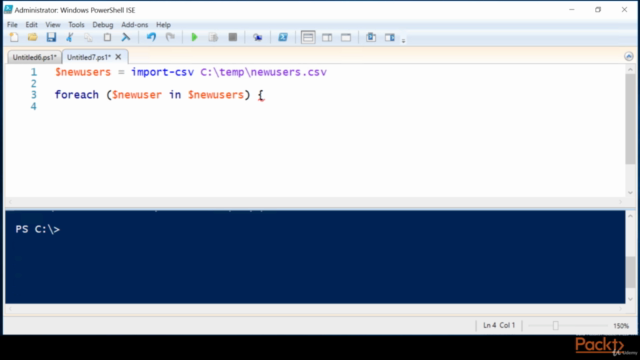Image resolution: width=640 pixels, height=360 pixels.
Task: Click the New script toolbar icon
Action: [x=14, y=38]
